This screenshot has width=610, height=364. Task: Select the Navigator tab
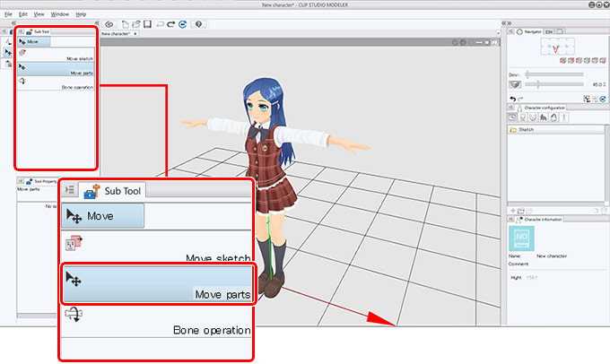(x=528, y=31)
